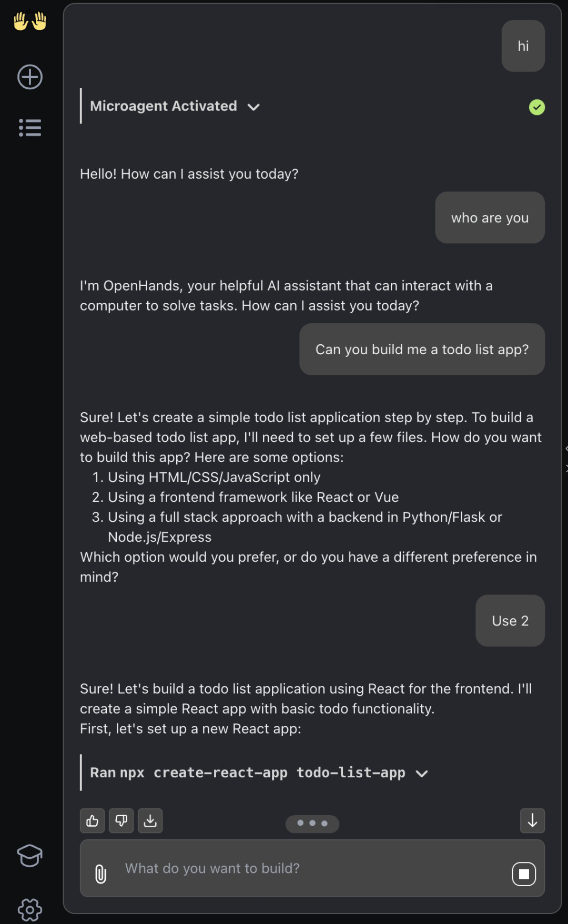Expand the npx create-react-app command output
The image size is (568, 924).
(x=422, y=774)
